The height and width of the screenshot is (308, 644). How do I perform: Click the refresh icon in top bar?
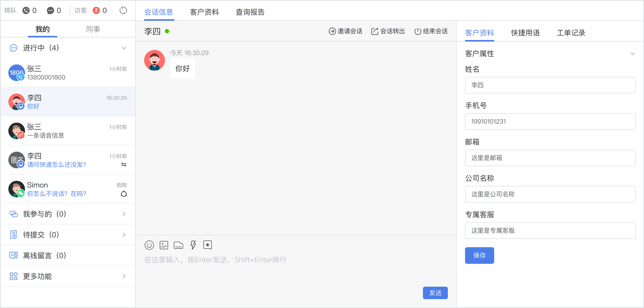(123, 10)
